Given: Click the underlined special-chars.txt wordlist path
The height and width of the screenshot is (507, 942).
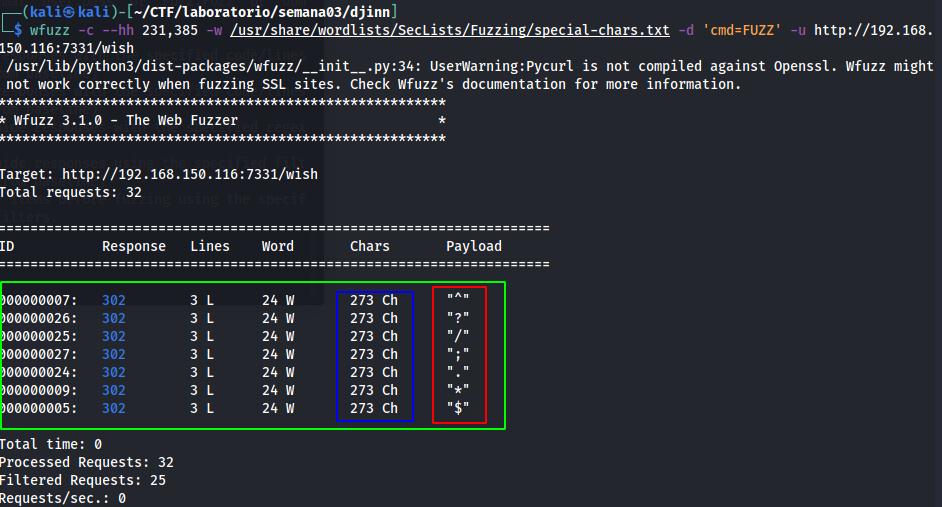Looking at the screenshot, I should coord(452,30).
